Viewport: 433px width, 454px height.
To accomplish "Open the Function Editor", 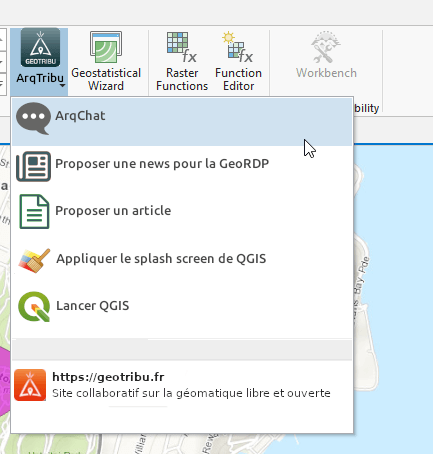I will click(x=238, y=62).
